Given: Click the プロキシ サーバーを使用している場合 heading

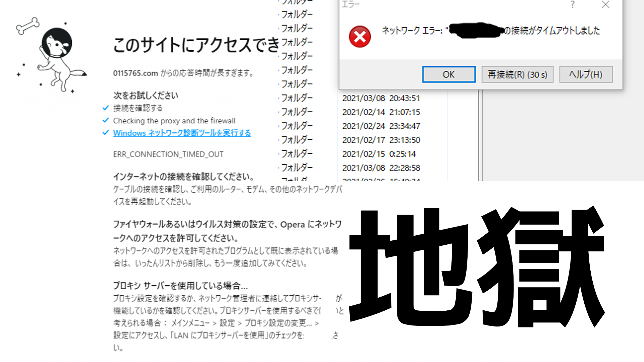Looking at the screenshot, I should click(180, 286).
